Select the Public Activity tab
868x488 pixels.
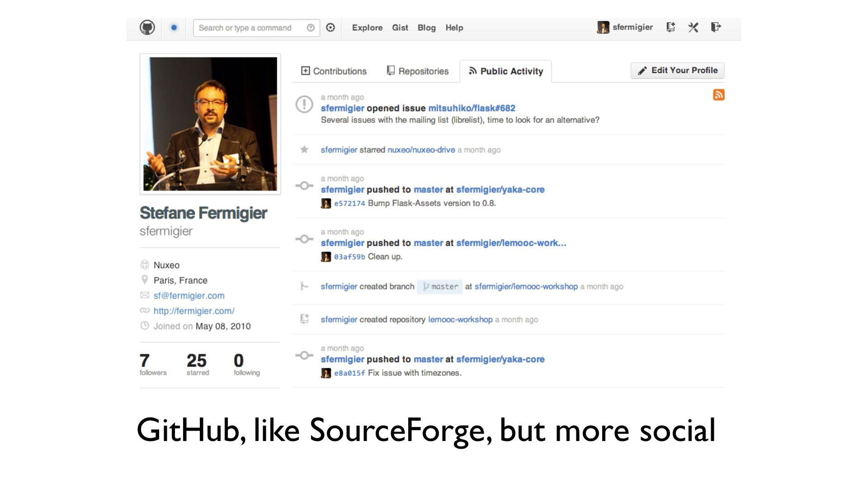[505, 71]
